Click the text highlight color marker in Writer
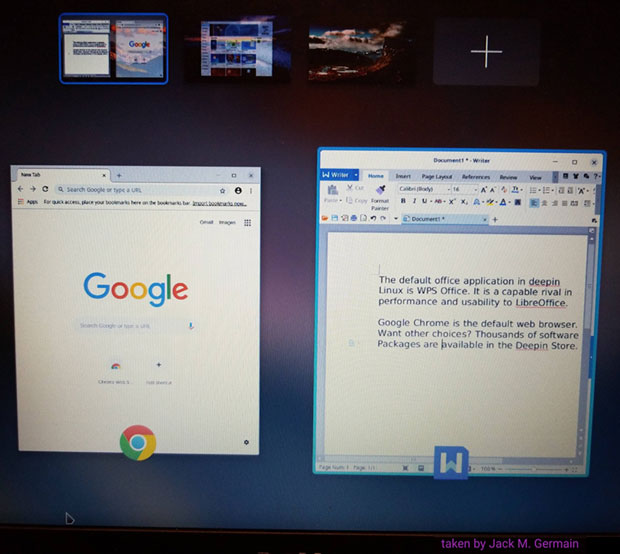Image resolution: width=620 pixels, height=554 pixels. (490, 202)
